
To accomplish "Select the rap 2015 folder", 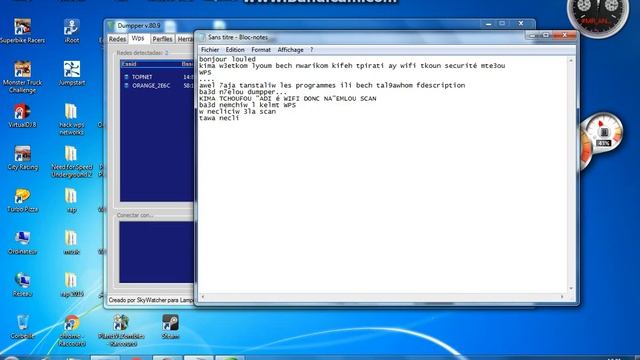I will pos(71,285).
